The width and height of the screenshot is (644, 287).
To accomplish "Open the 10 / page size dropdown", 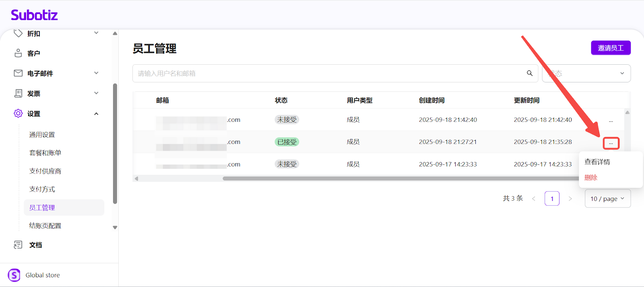I will (607, 199).
